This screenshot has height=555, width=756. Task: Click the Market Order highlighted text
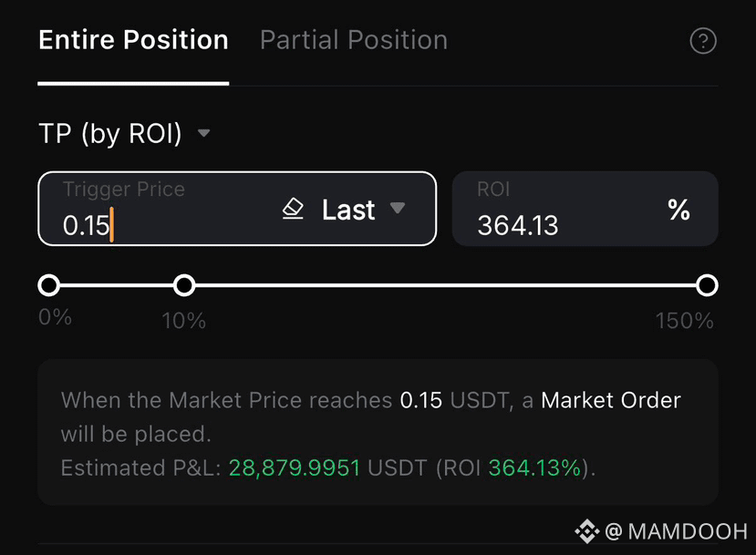pos(611,400)
